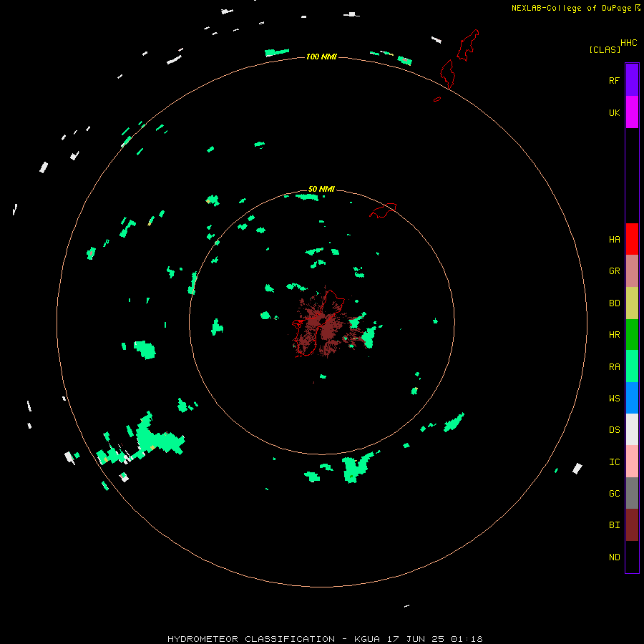Image resolution: width=644 pixels, height=644 pixels.
Task: Click the ND black legend swatch
Action: click(632, 557)
